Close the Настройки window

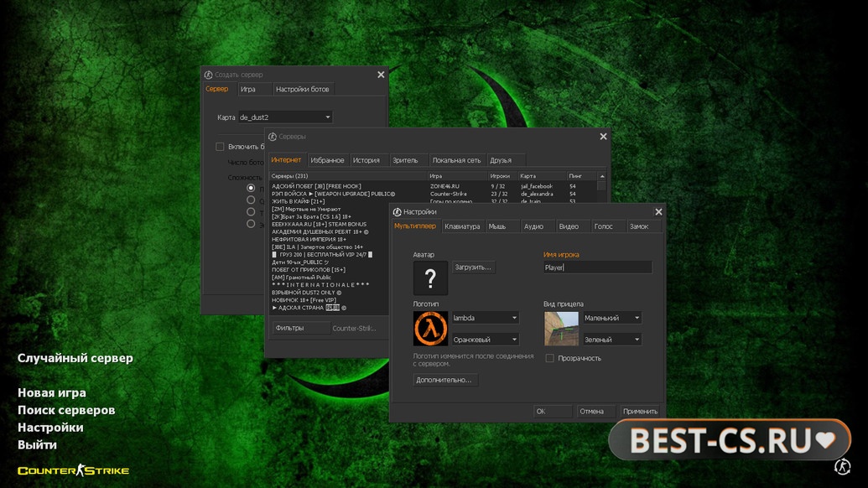point(658,212)
